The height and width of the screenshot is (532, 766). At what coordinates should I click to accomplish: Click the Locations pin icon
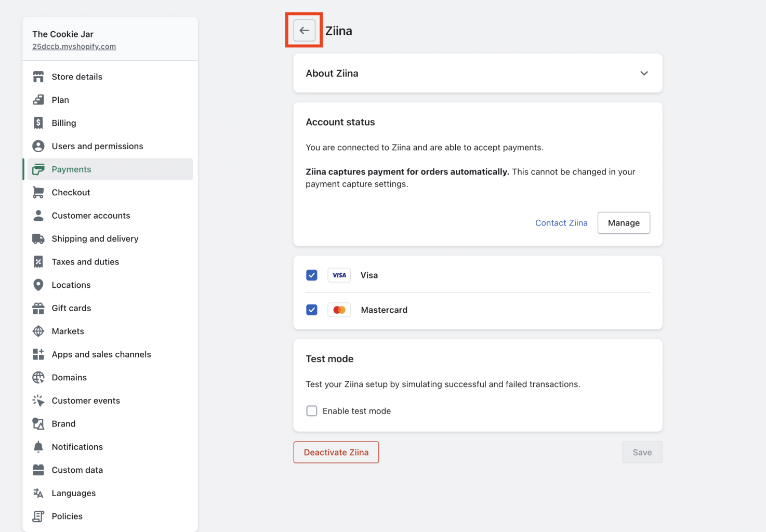[38, 285]
